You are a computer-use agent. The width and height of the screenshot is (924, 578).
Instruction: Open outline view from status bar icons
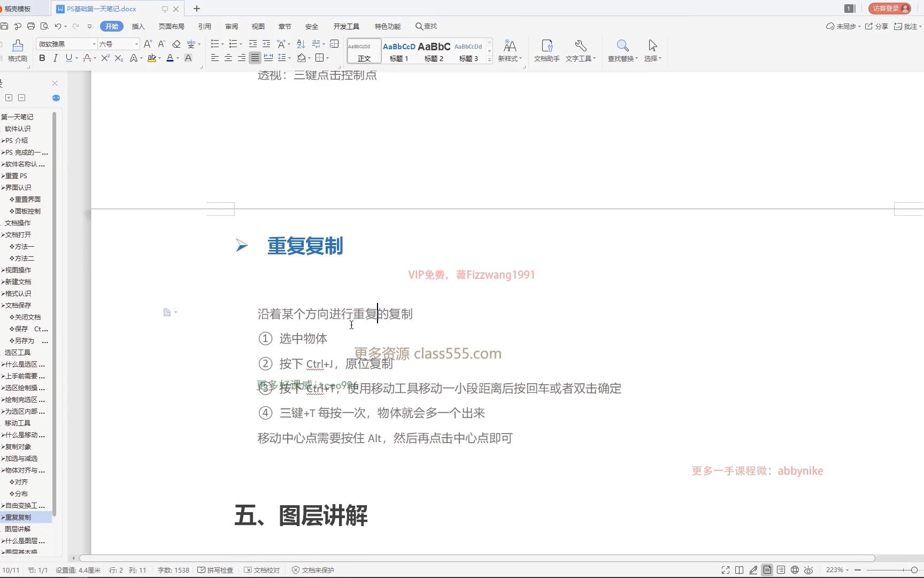pyautogui.click(x=781, y=570)
